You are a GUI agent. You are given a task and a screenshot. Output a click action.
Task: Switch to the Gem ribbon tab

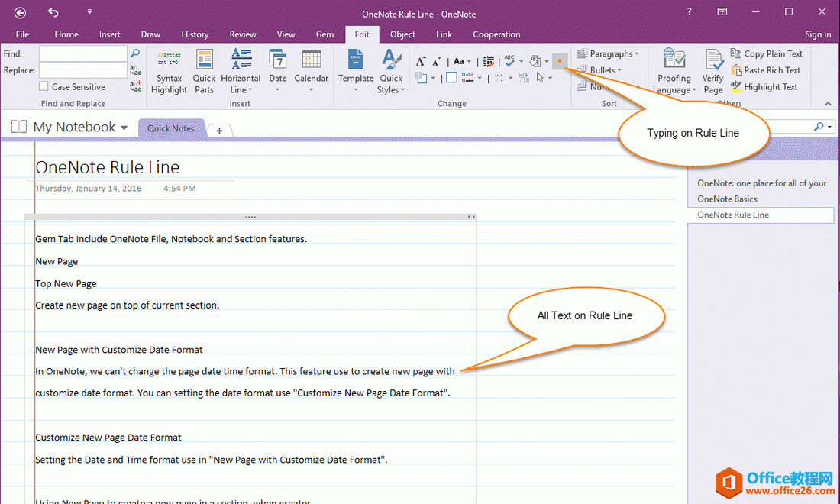(x=325, y=34)
